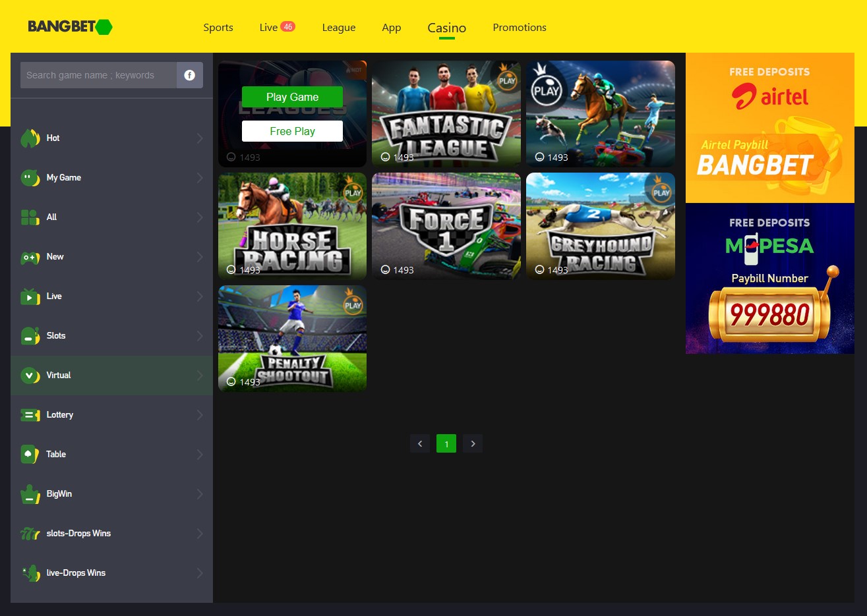Open the Fantastic League game
Screen dimensions: 867x616
pyautogui.click(x=446, y=114)
